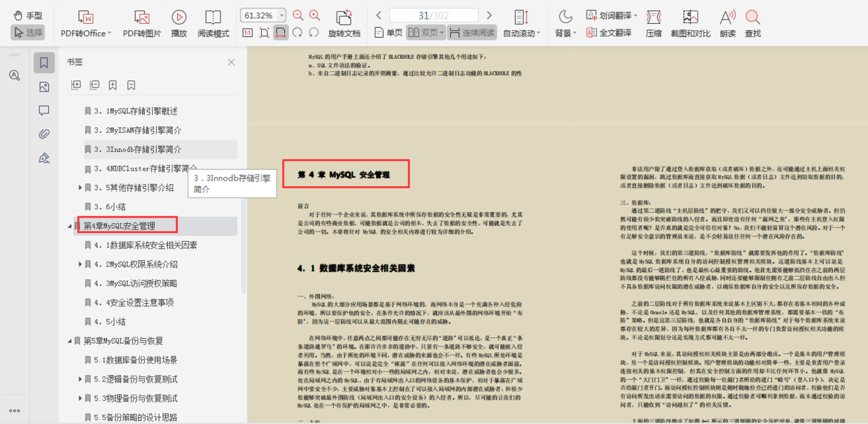Click the zoom out magnifier

click(299, 15)
